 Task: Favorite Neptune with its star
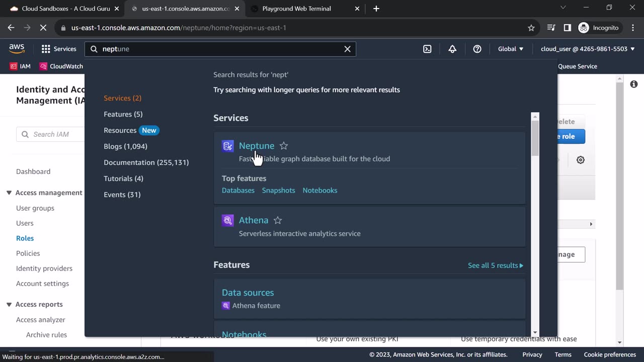click(284, 146)
